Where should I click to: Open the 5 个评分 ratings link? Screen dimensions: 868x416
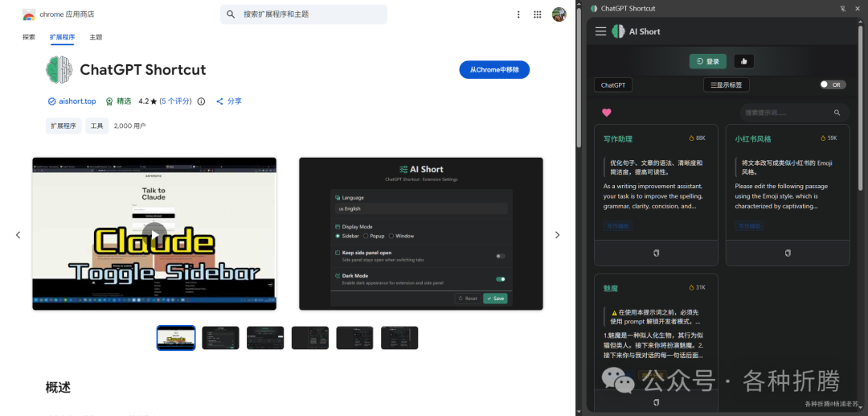(175, 101)
